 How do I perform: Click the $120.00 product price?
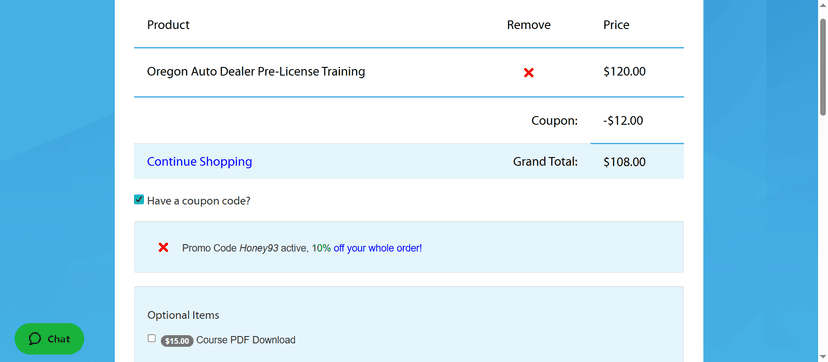(624, 72)
